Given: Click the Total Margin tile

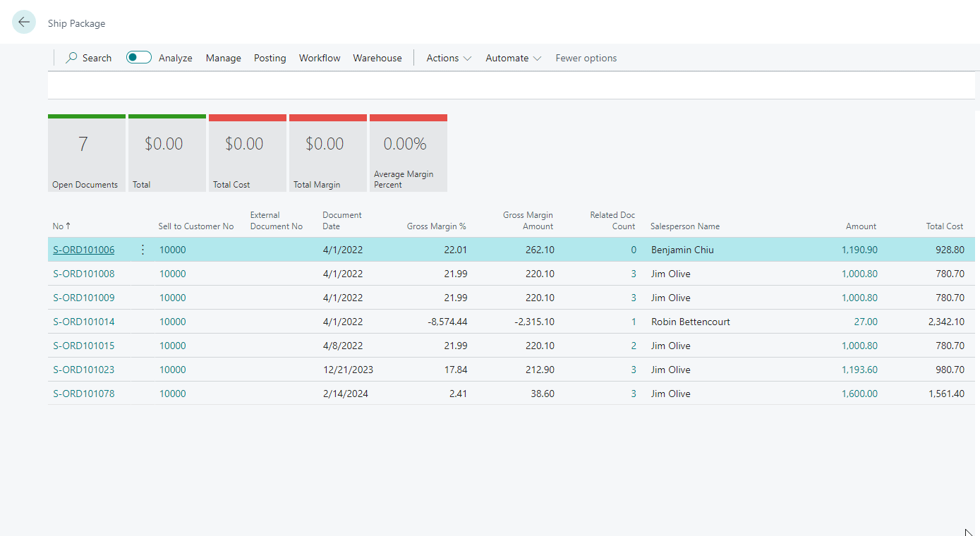Looking at the screenshot, I should coord(328,153).
